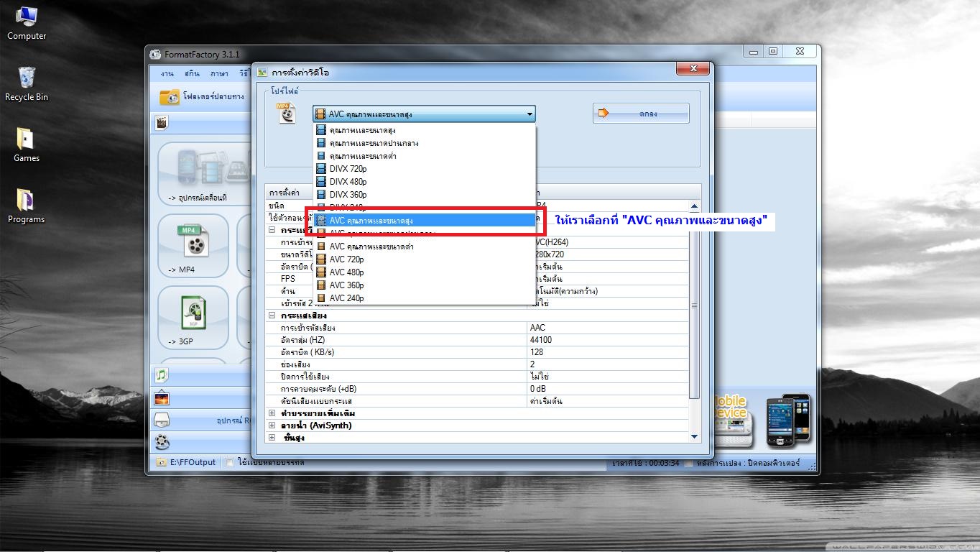Screen dimensions: 980x552
Task: Select AVC 240p from the profile list
Action: (425, 298)
